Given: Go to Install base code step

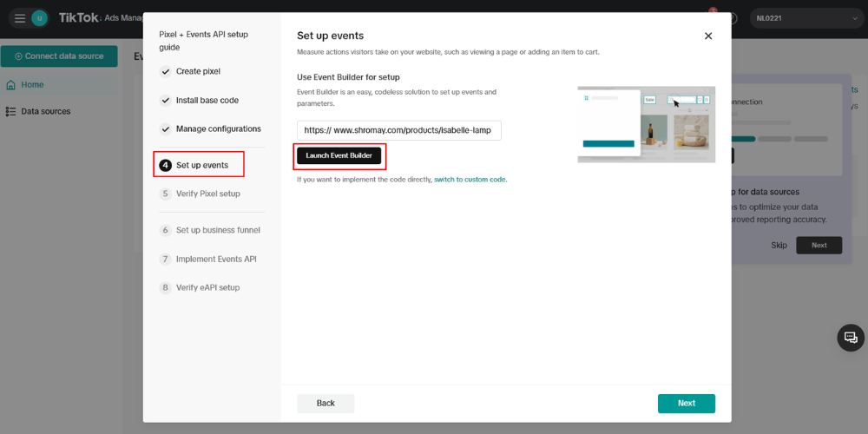Looking at the screenshot, I should 207,100.
